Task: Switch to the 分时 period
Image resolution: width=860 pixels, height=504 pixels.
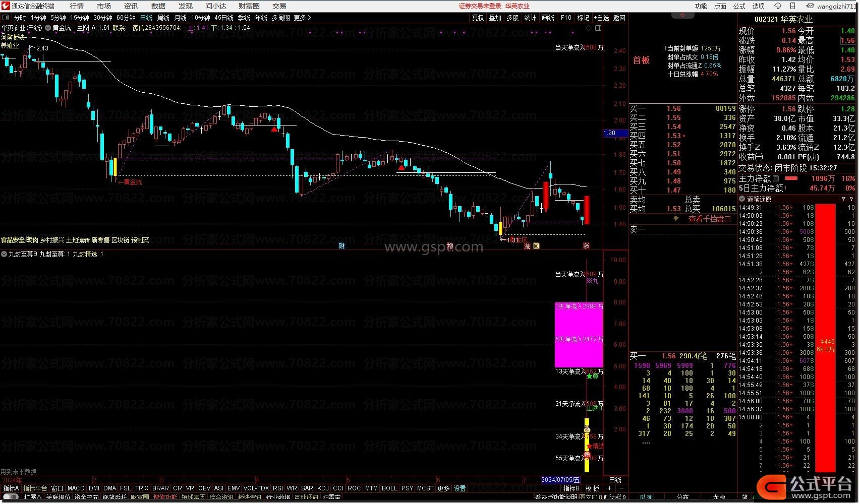Action: (20, 18)
